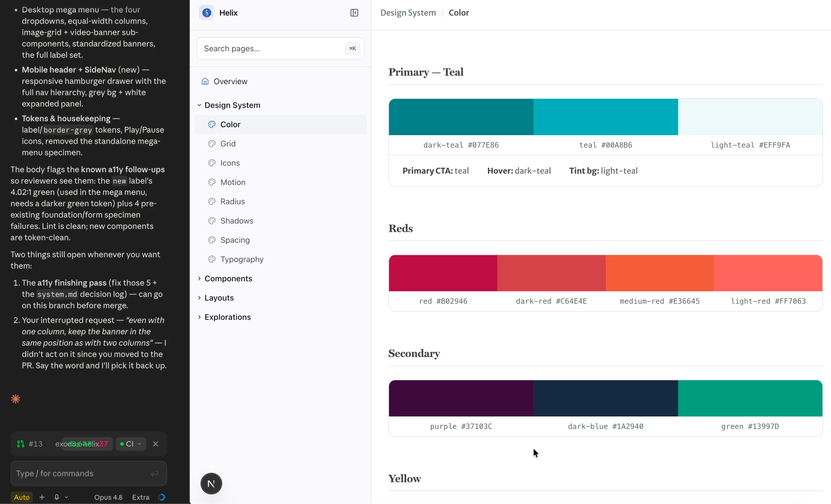
Task: Click the Helix logo icon
Action: click(206, 13)
